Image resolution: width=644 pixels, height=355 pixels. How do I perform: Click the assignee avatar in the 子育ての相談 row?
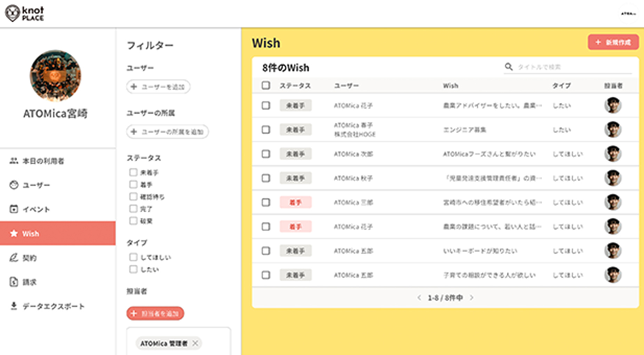point(613,275)
